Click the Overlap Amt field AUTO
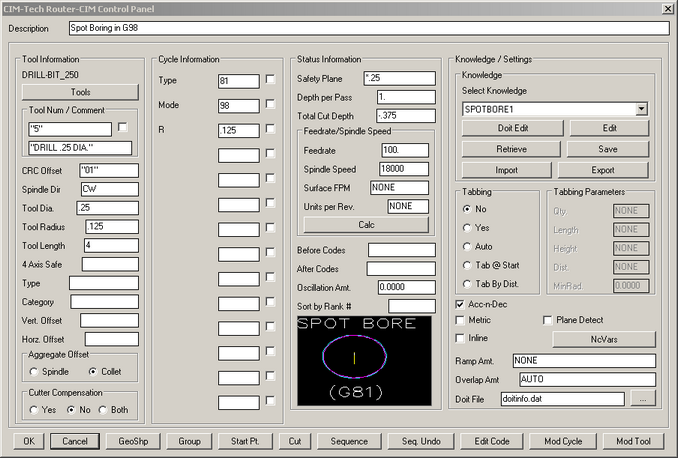Screen dimensions: 678x458 [x=587, y=379]
